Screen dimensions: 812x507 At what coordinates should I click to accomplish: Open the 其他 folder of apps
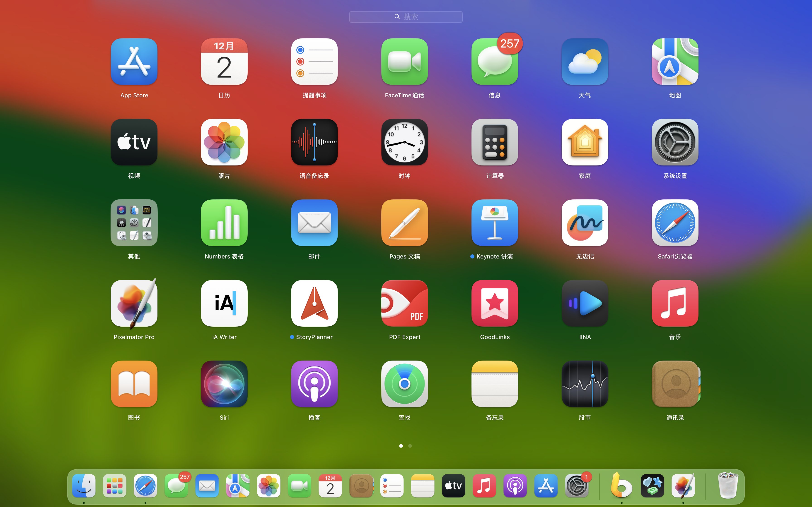click(134, 223)
